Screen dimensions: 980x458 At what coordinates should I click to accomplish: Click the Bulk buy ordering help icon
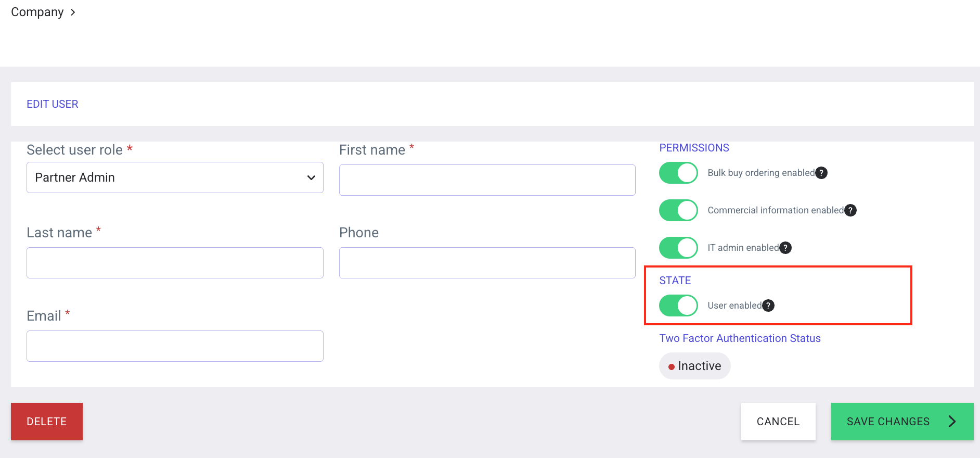[x=821, y=173]
